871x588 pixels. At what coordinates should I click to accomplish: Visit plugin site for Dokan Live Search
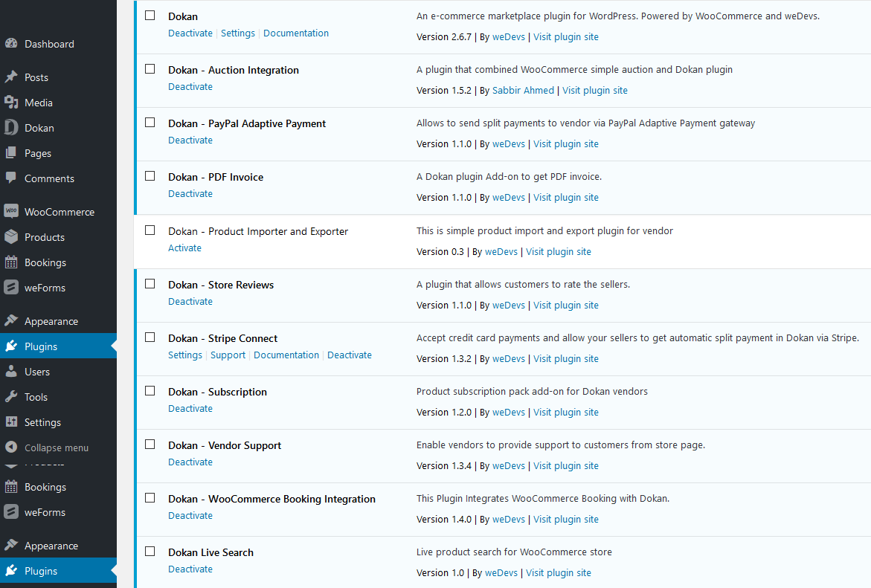[x=559, y=573]
